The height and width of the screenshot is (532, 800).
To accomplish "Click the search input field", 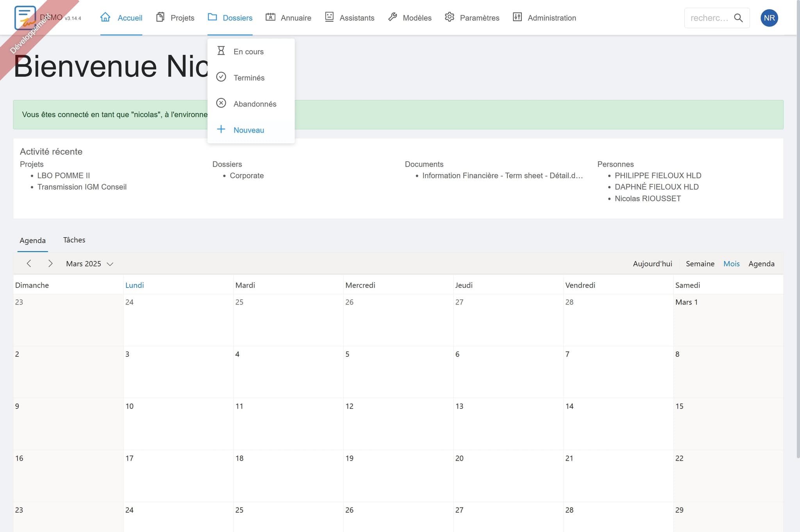I will pos(709,18).
